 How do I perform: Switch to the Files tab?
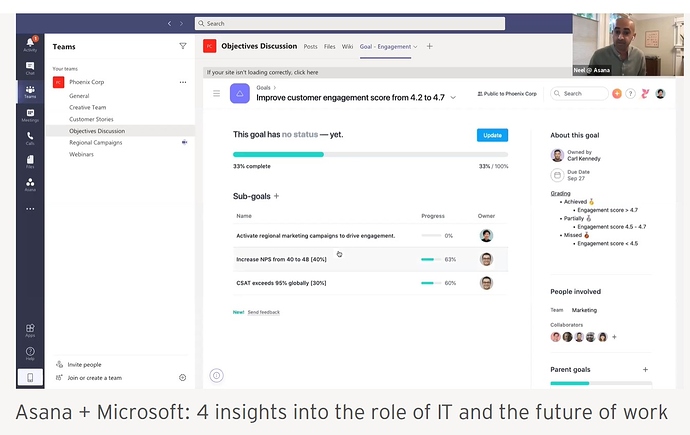click(330, 47)
